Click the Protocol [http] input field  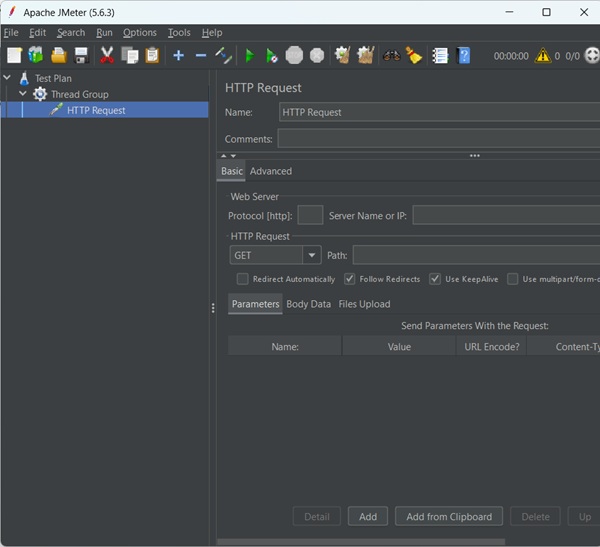[x=310, y=215]
